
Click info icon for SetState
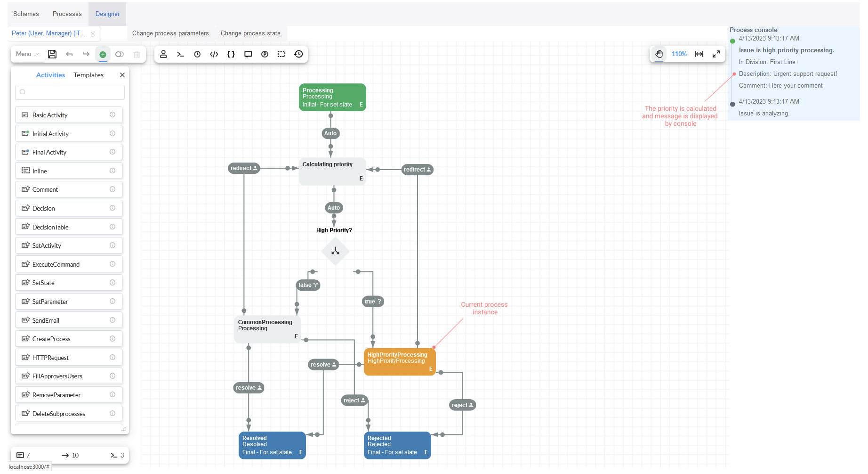(x=113, y=283)
